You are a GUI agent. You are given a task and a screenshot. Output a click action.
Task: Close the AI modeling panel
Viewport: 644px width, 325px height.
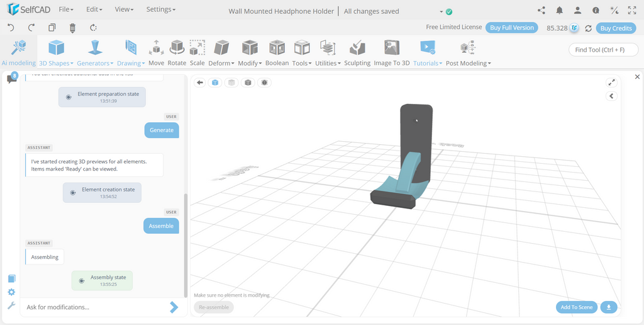[638, 76]
